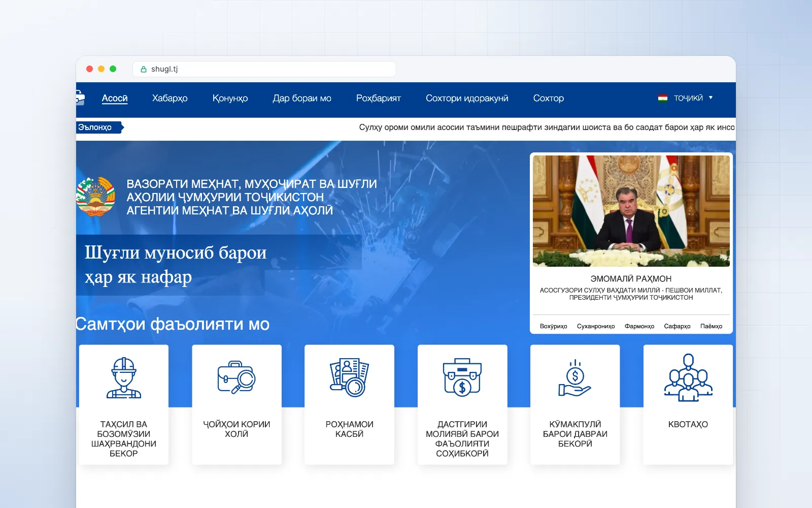Click the scrolling announcement ticker text
Screen dimensions: 812x508
pyautogui.click(x=547, y=127)
